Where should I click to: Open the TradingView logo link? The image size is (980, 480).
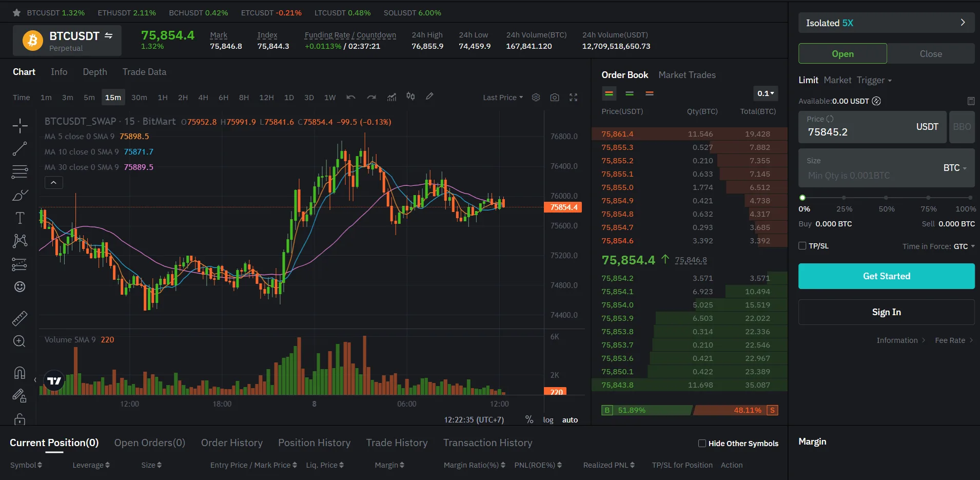point(54,381)
